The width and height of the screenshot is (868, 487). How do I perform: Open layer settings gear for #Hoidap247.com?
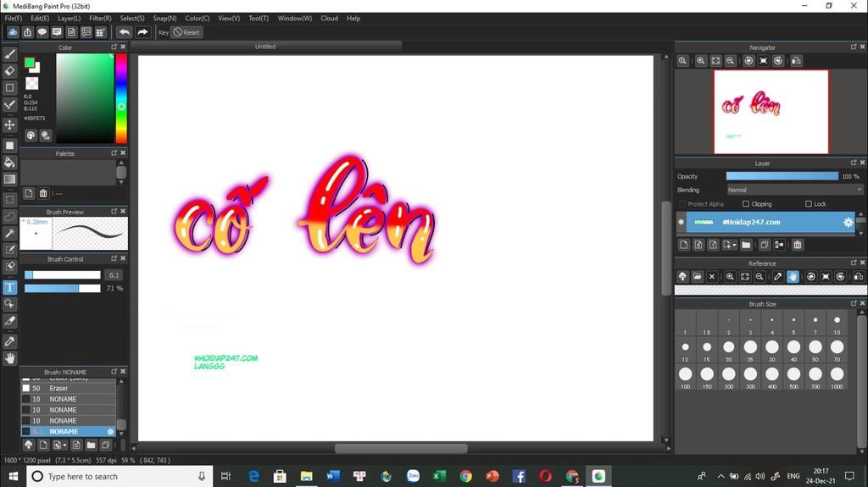[x=848, y=222]
